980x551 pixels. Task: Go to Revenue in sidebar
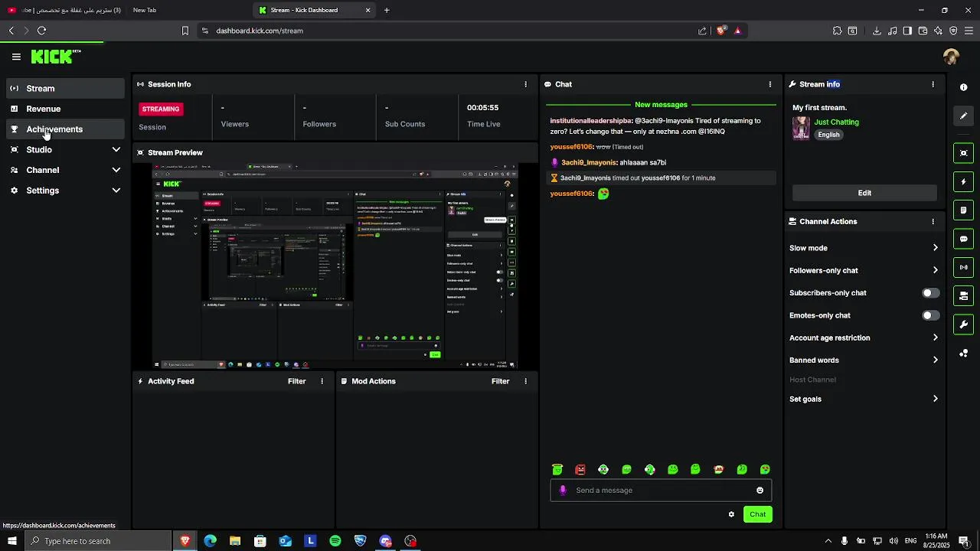pos(65,109)
